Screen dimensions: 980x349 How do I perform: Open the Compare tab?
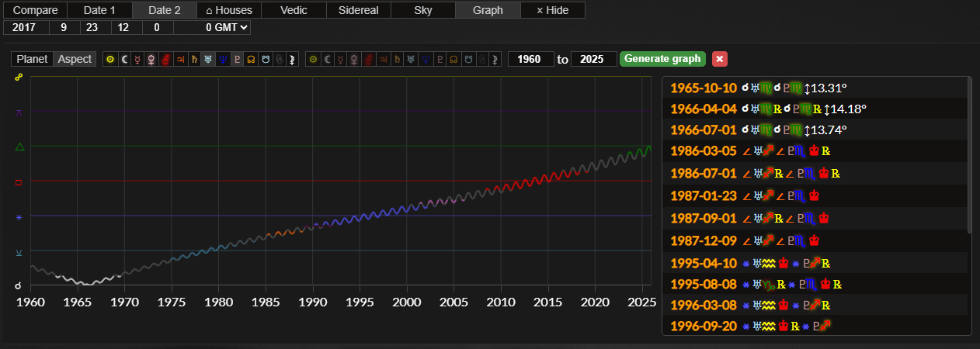click(x=35, y=10)
